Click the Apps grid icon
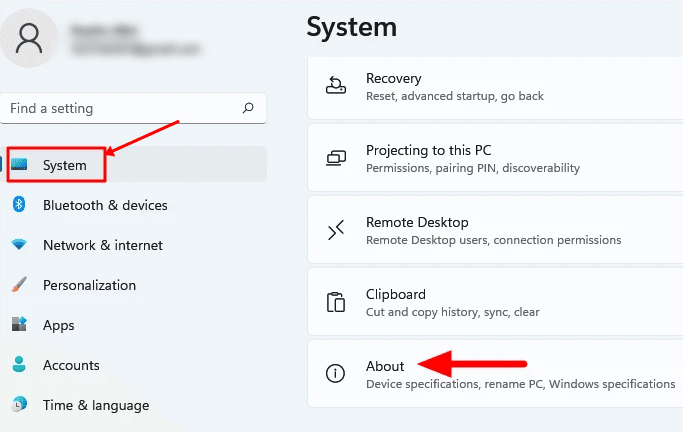Image resolution: width=683 pixels, height=432 pixels. pyautogui.click(x=19, y=325)
